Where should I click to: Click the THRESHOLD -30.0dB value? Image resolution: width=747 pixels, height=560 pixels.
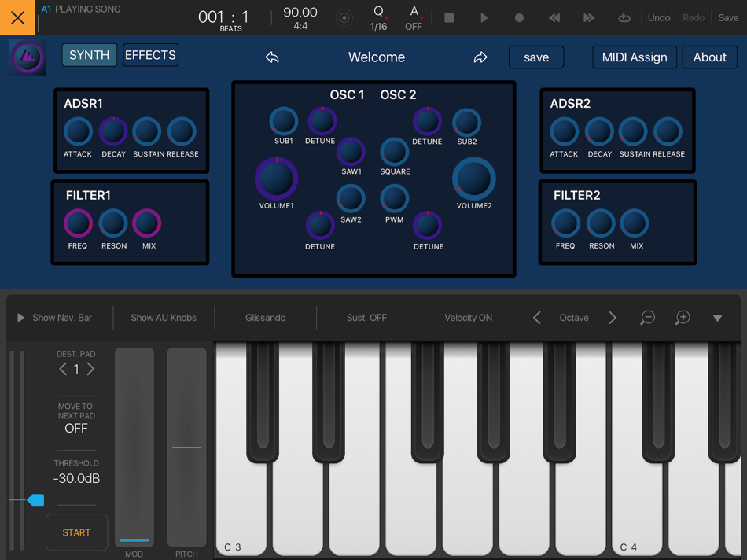tap(76, 478)
